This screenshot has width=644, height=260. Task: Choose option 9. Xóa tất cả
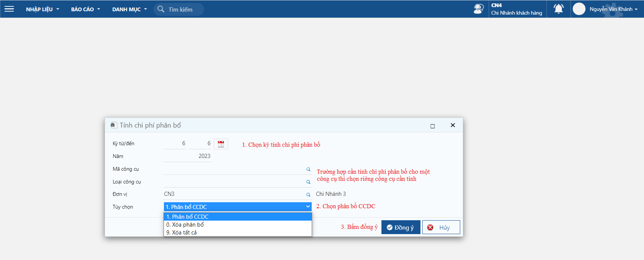pyautogui.click(x=238, y=233)
